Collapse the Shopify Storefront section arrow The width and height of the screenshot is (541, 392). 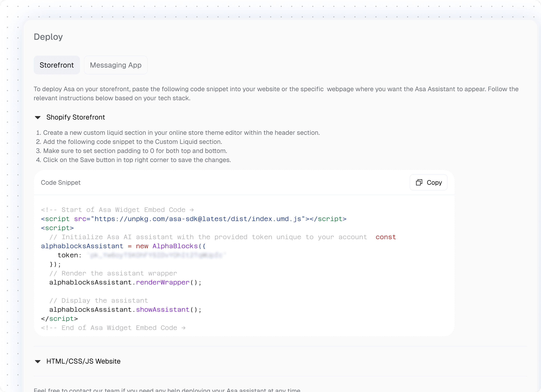pos(38,118)
